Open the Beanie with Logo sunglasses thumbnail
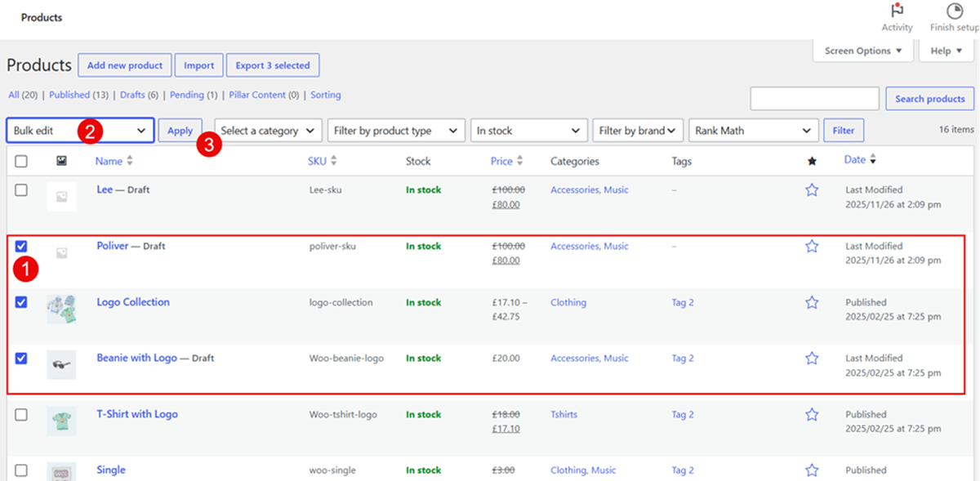 point(61,365)
